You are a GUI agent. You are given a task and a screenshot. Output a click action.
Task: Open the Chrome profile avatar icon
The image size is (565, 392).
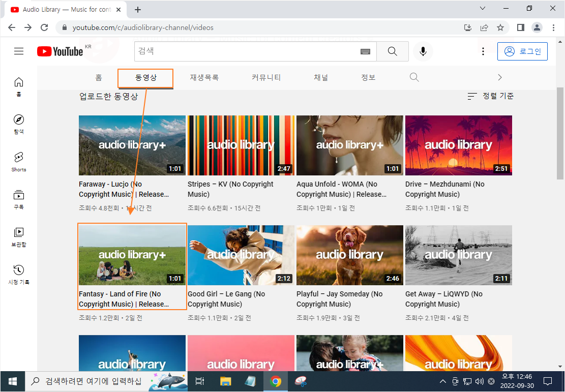(x=537, y=27)
